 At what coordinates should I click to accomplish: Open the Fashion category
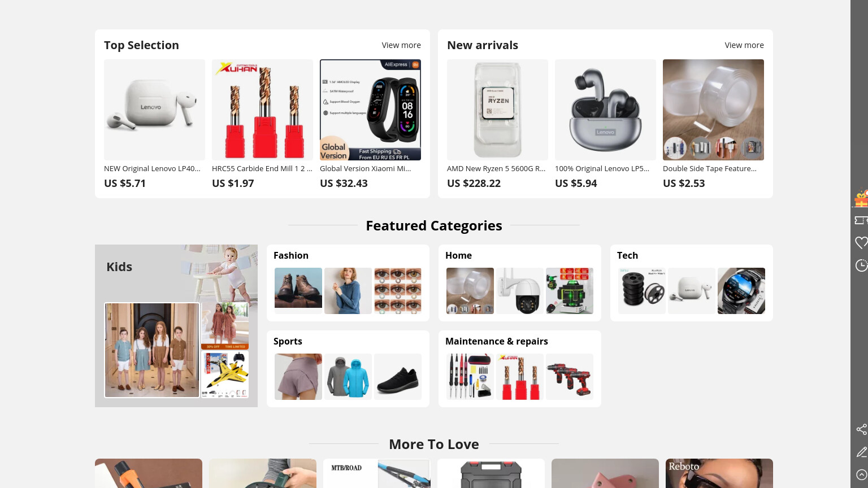point(291,255)
